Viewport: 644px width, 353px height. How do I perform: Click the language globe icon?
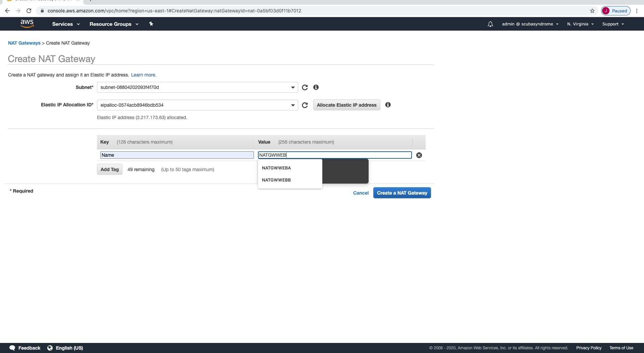50,348
